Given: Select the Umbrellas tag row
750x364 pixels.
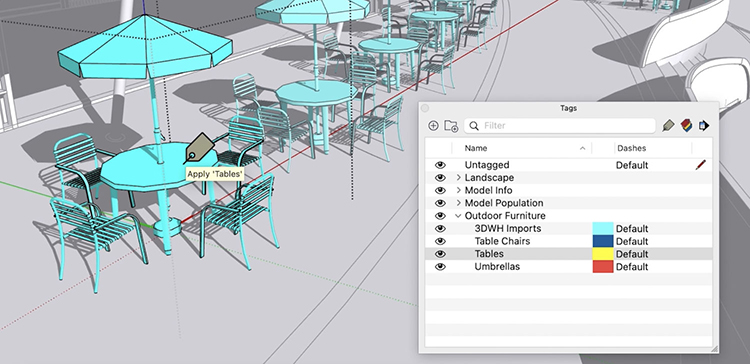Looking at the screenshot, I should coord(569,266).
